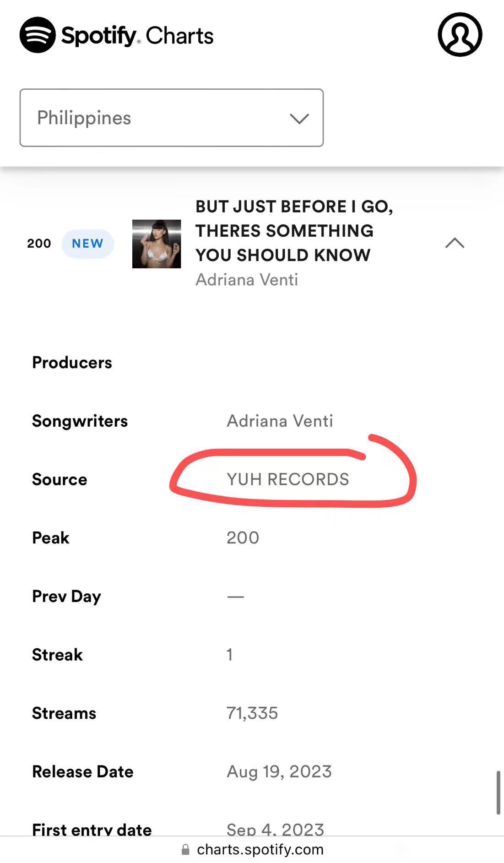This screenshot has height=863, width=504.
Task: Click the album cover thumbnail
Action: click(157, 244)
